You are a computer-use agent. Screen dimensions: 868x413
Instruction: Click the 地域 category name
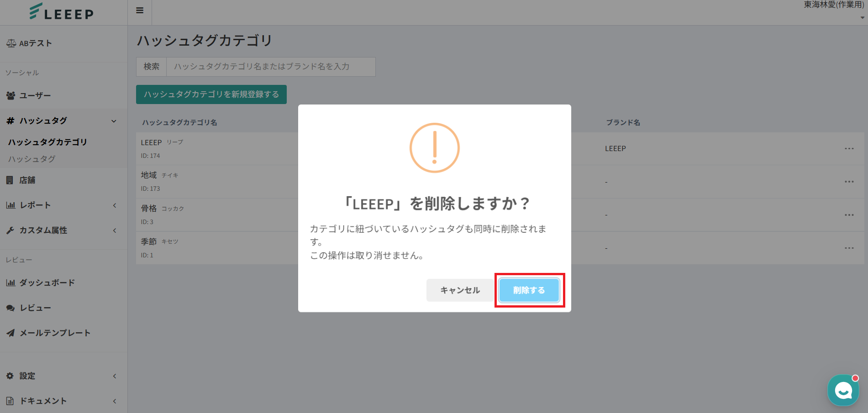(149, 175)
